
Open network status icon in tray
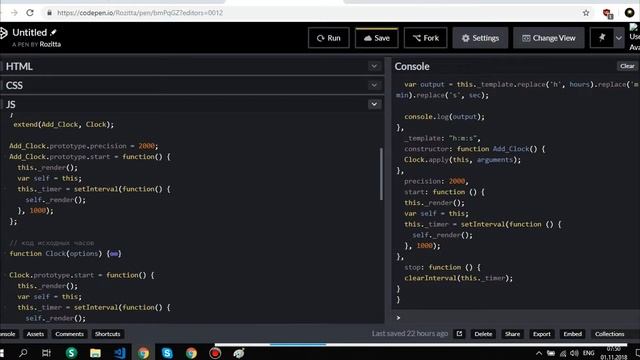coord(563,353)
